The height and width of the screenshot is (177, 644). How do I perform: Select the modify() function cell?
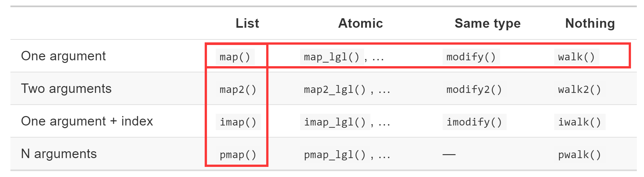coord(471,57)
